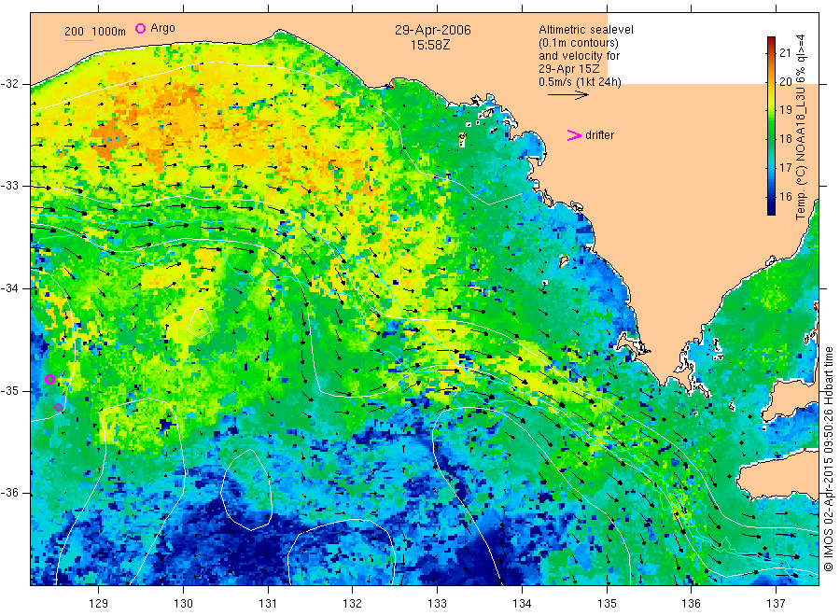Click the 0.5m/s velocity reference arrow

567,95
